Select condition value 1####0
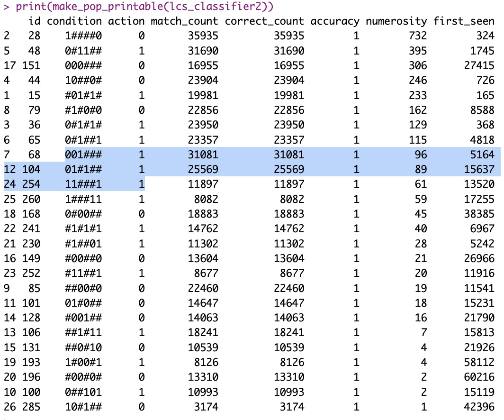504x420 pixels. (x=83, y=36)
